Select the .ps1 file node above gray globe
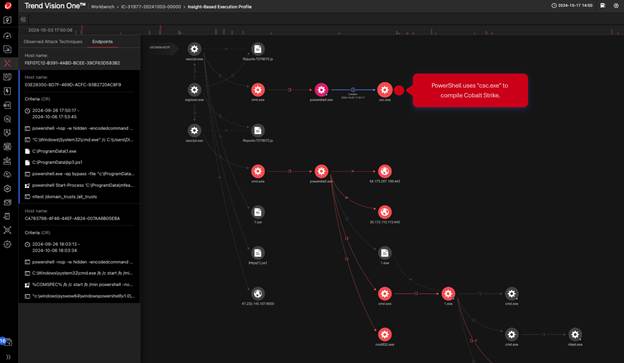 (258, 253)
